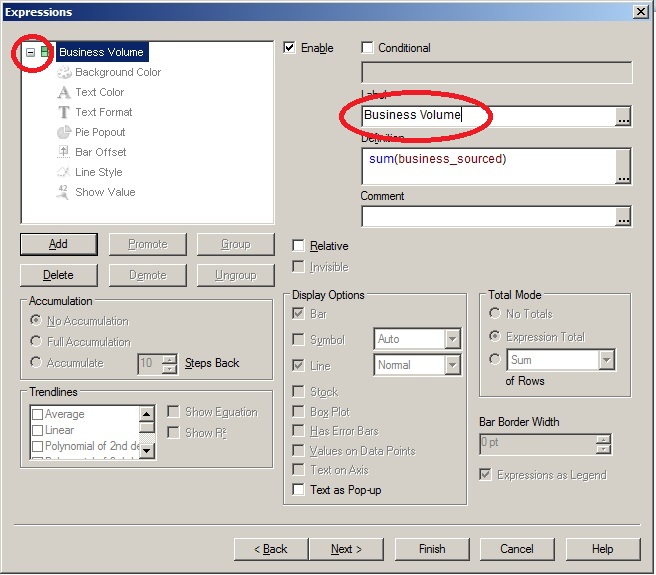Select the Text Color attribute icon
The width and height of the screenshot is (656, 575).
tap(64, 92)
